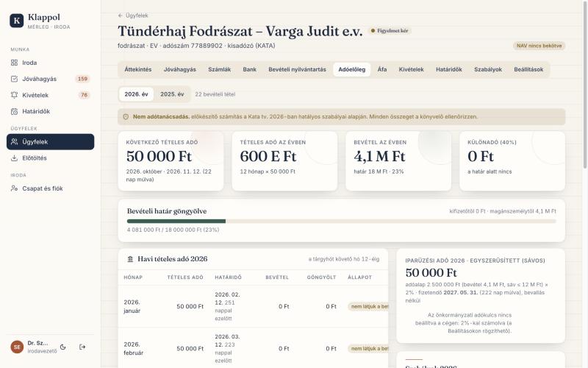Open the client Határidők tab
This screenshot has width=588, height=368.
(x=449, y=69)
